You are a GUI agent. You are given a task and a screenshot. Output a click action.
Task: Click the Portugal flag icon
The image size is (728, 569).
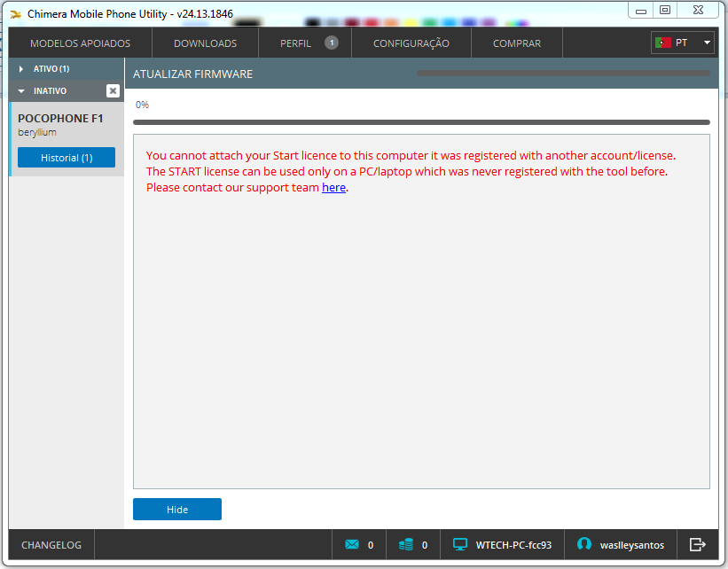pos(663,43)
